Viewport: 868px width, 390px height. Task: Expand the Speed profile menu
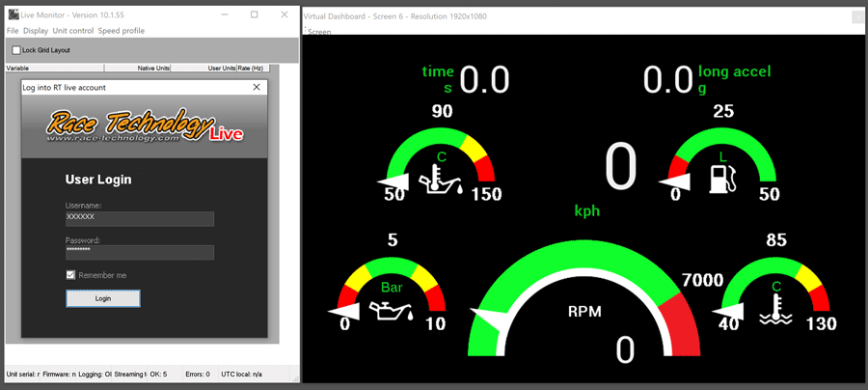(122, 31)
